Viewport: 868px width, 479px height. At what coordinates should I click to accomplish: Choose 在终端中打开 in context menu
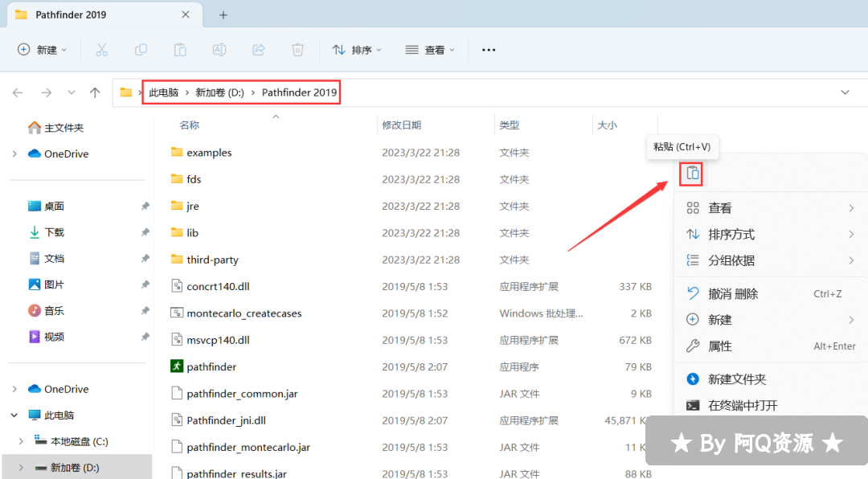click(x=771, y=405)
